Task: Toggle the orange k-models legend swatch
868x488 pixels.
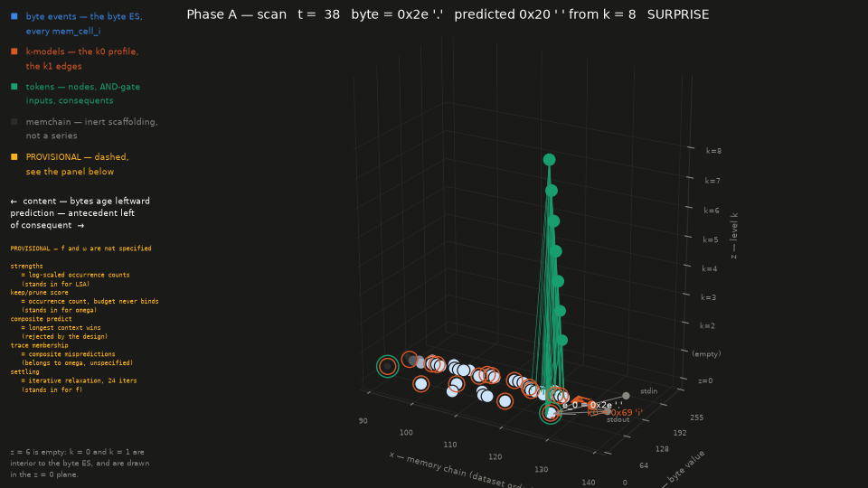Action: (14, 52)
